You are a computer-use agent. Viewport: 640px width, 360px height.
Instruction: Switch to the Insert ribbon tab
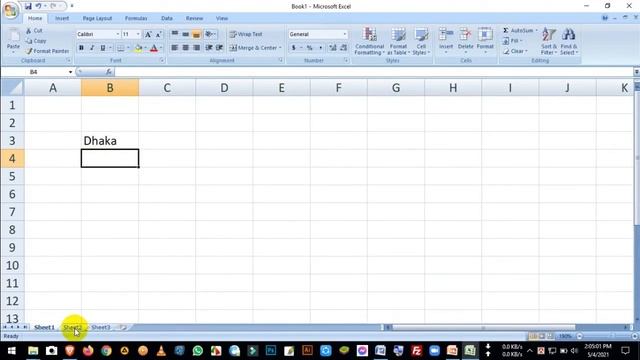pos(62,18)
